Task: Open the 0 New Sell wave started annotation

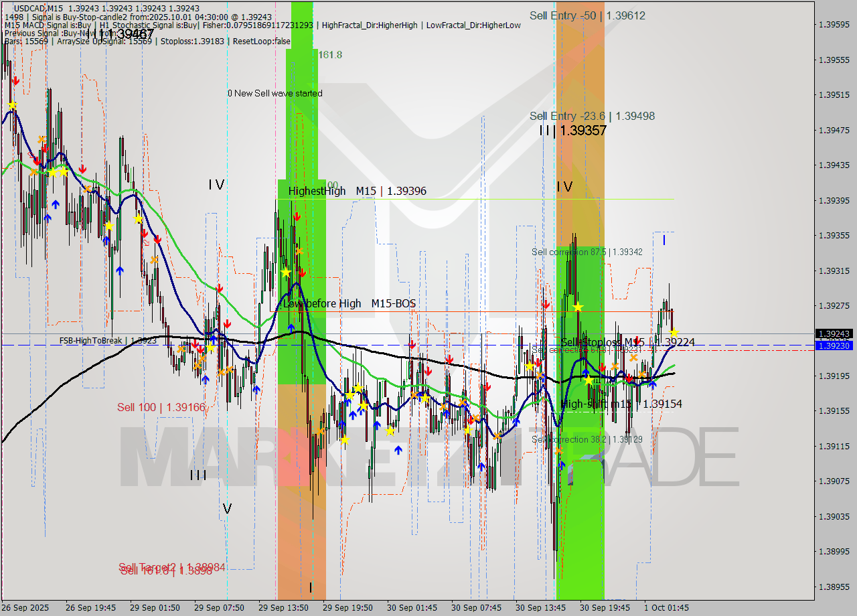Action: point(276,93)
